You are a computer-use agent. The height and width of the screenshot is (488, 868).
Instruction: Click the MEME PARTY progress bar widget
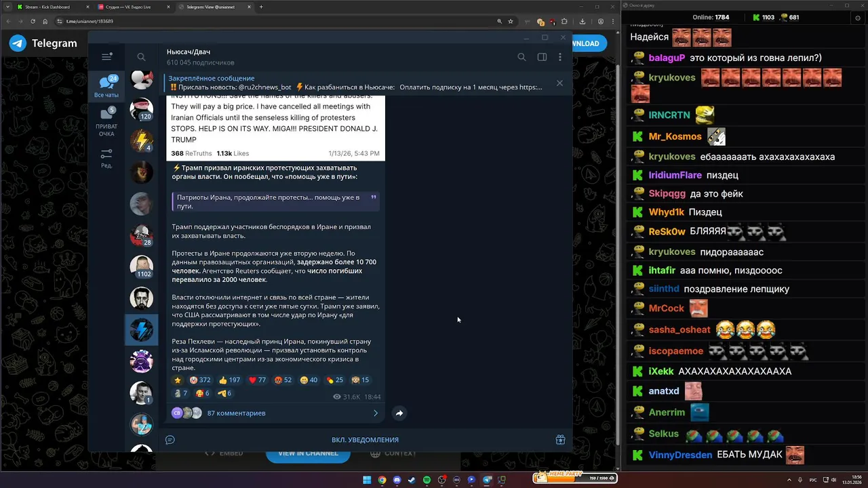(x=575, y=477)
